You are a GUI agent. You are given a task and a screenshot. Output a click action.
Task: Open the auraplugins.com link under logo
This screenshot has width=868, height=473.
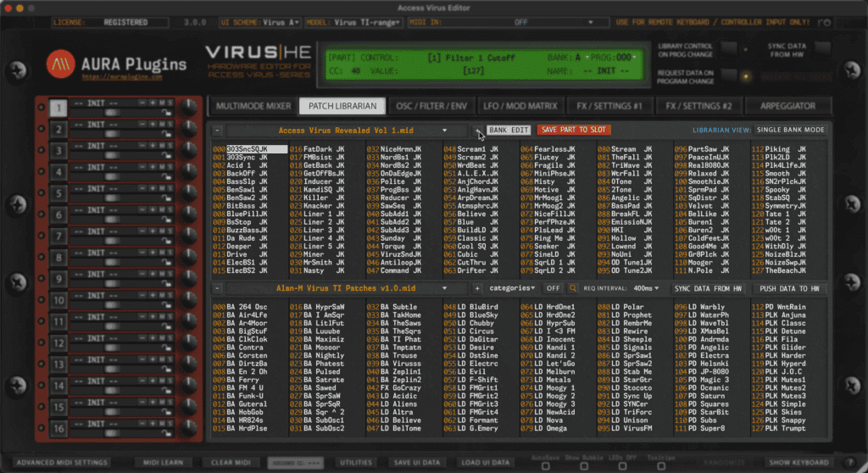(122, 77)
